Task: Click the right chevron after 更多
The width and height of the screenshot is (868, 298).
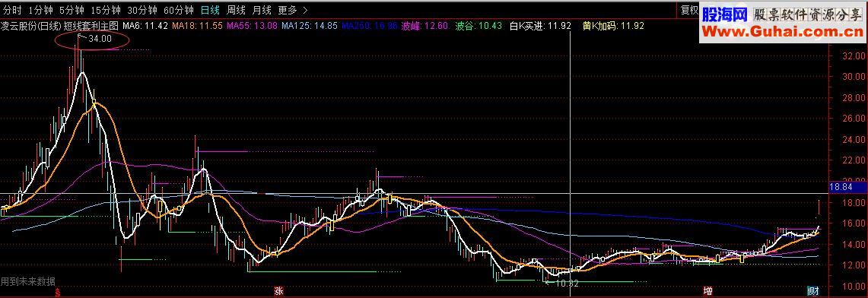Action: [x=306, y=9]
